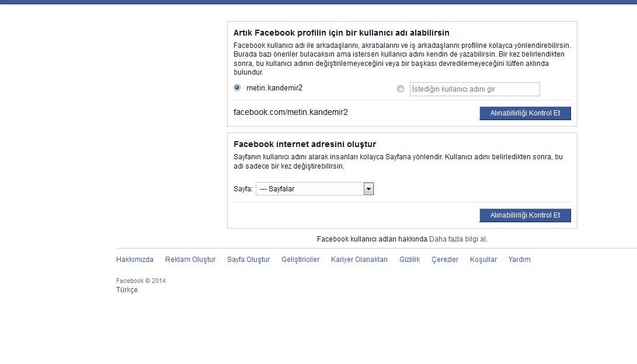The image size is (637, 364).
Task: Click the 'İstediğin kullanıcı adını gir' input field
Action: pyautogui.click(x=475, y=89)
